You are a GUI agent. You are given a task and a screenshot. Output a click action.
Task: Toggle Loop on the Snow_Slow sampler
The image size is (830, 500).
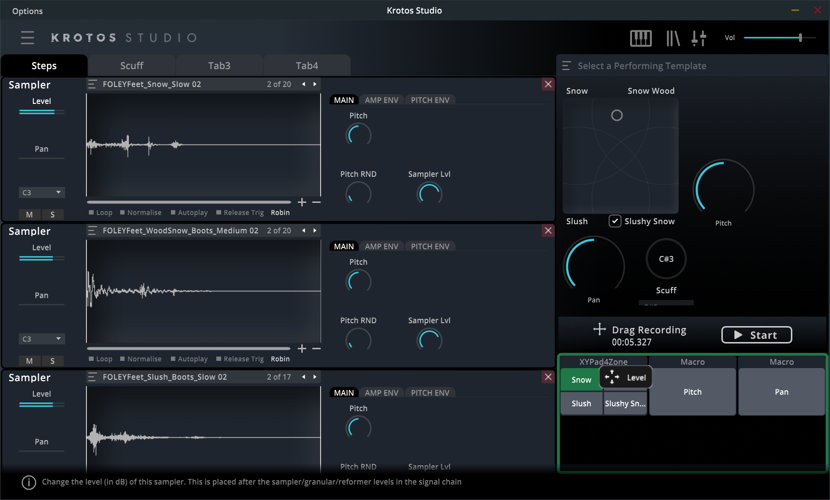pyautogui.click(x=101, y=213)
